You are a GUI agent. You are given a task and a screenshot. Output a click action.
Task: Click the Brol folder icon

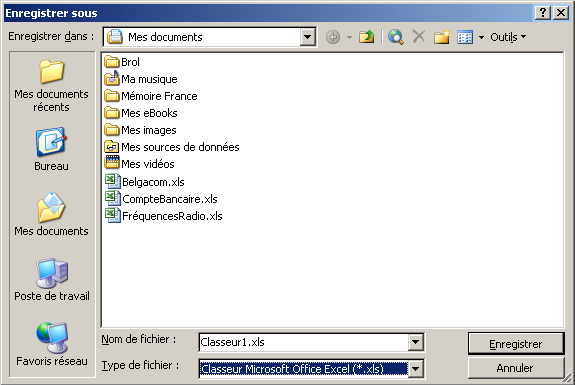(111, 62)
